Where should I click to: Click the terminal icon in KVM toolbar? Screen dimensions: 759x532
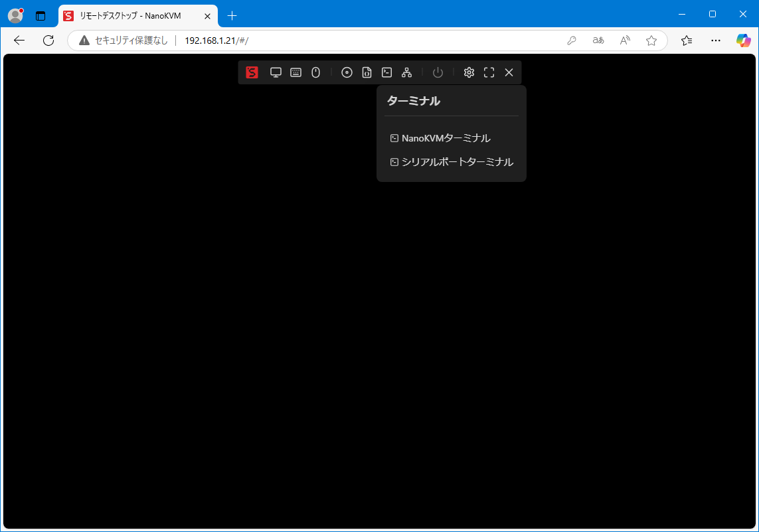click(x=386, y=72)
